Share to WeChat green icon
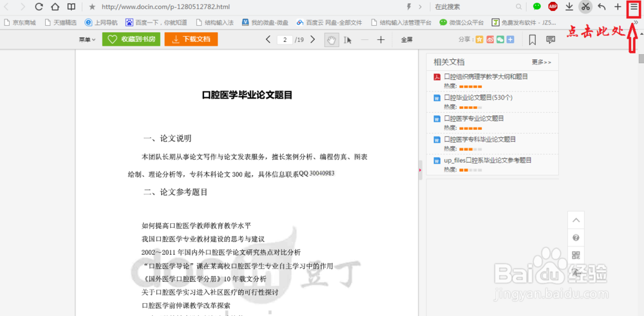The height and width of the screenshot is (316, 644). (500, 40)
